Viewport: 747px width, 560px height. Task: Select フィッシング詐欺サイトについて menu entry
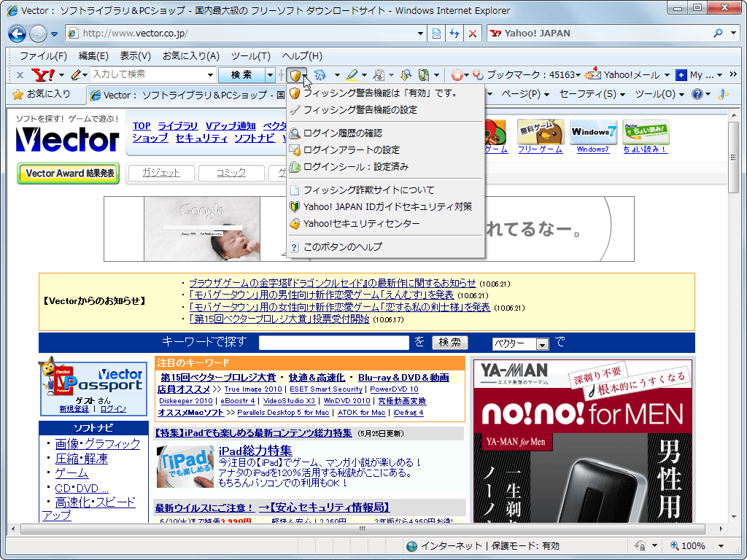click(x=385, y=190)
